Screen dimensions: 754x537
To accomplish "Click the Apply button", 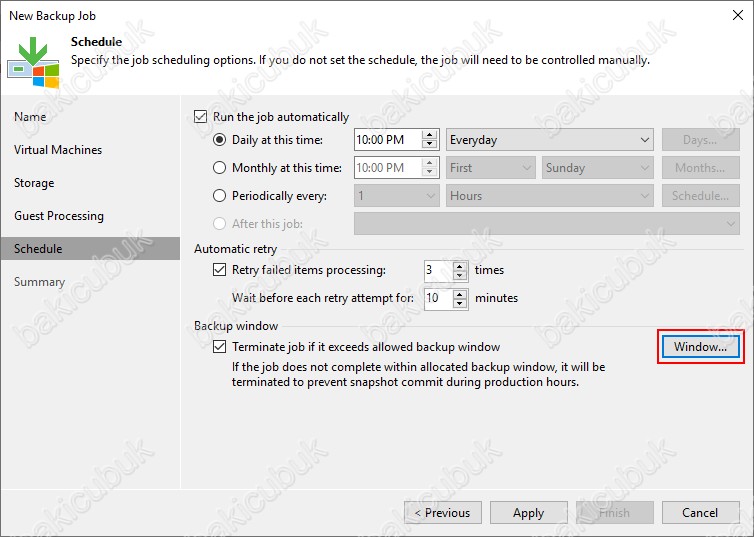I will pos(528,512).
